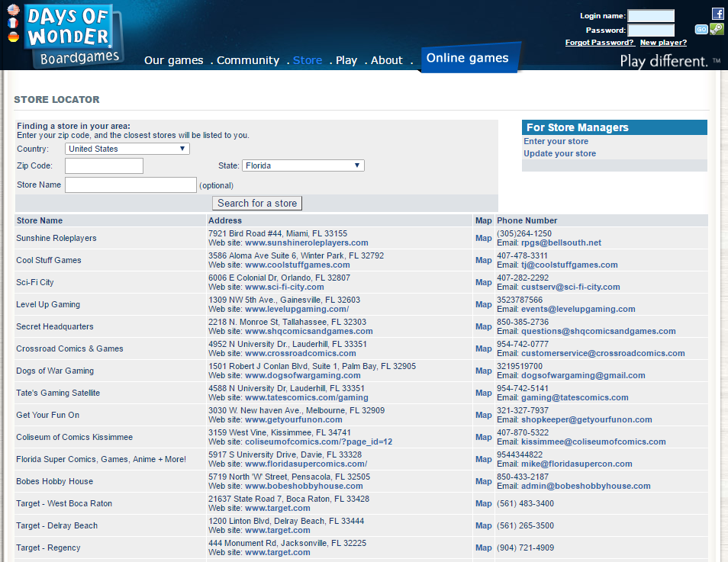The image size is (728, 562).
Task: Focus the Store Name input field
Action: pos(130,185)
